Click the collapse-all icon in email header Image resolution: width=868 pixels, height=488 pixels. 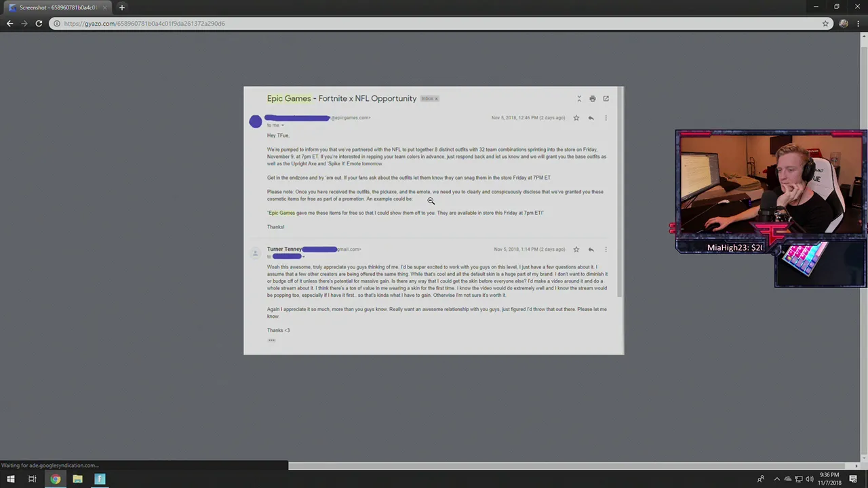tap(579, 99)
